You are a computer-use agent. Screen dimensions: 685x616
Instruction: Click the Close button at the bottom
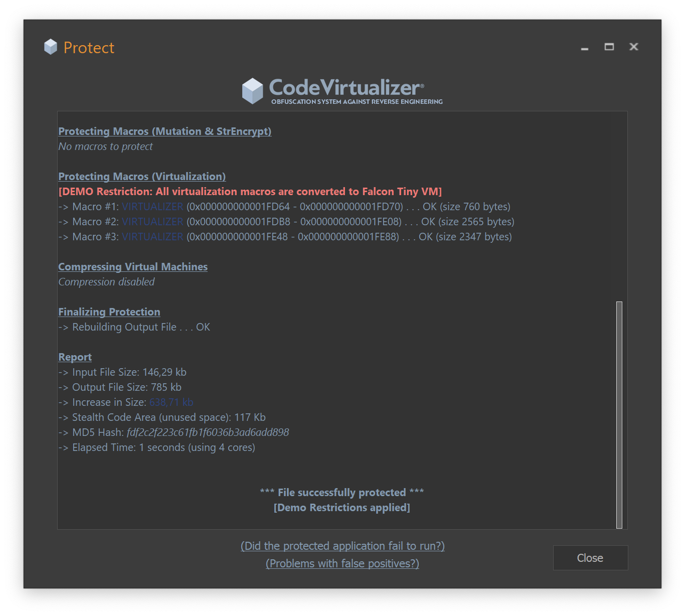[x=590, y=558]
